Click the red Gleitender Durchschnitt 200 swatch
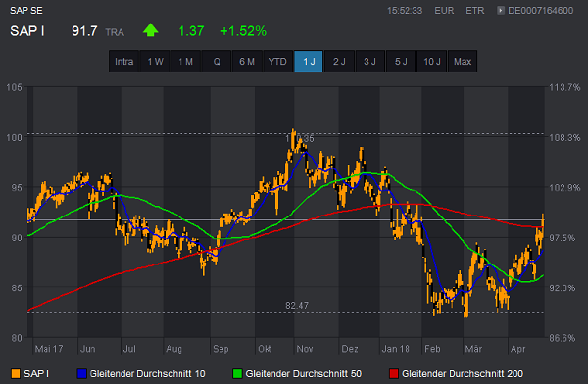The image size is (588, 384). pyautogui.click(x=393, y=374)
